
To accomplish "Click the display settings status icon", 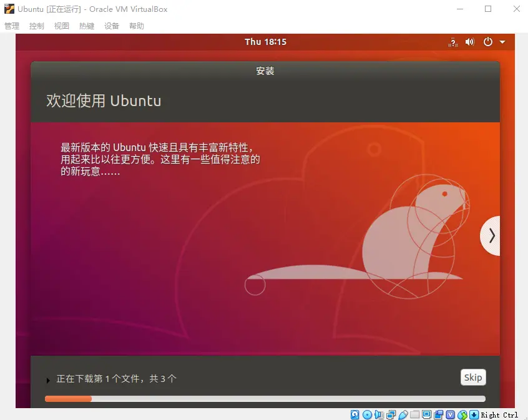I will [x=426, y=414].
